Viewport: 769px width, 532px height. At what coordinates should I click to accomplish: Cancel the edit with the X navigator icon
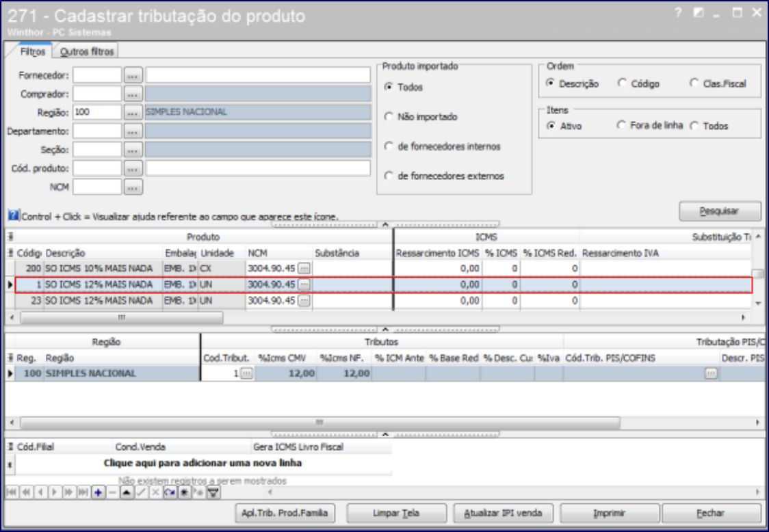pos(155,492)
